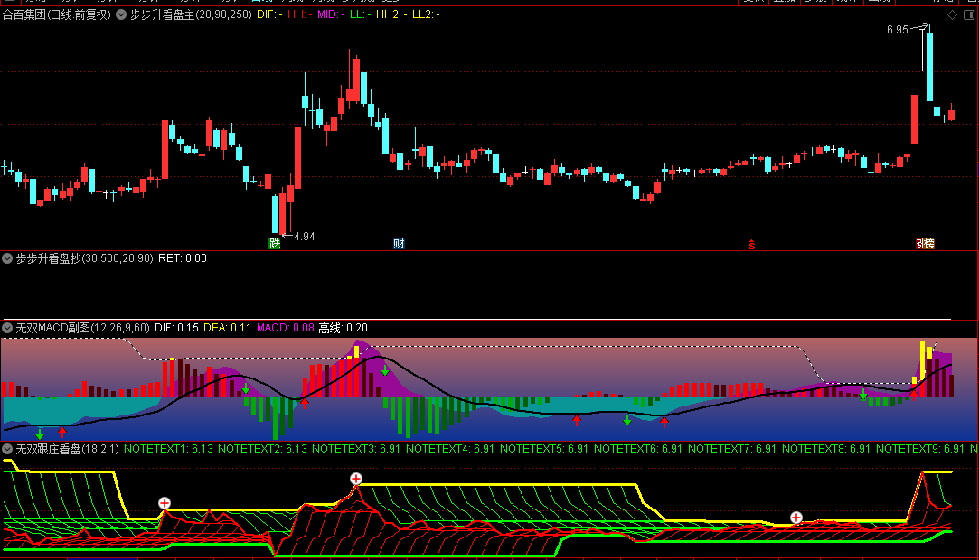Click the red $ marker on the main chart
Image resolution: width=979 pixels, height=560 pixels.
tap(751, 243)
